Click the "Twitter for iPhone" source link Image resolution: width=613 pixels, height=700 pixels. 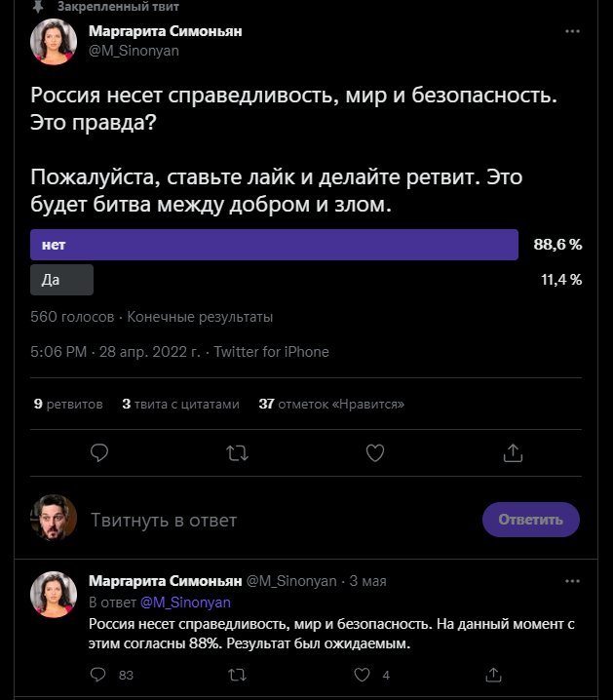[272, 352]
